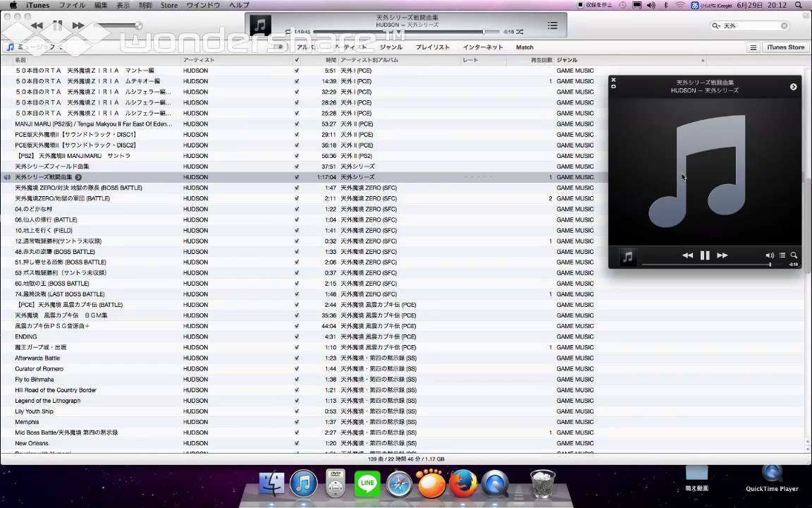Toggle shuffle icon in the now-playing display

pos(519,32)
